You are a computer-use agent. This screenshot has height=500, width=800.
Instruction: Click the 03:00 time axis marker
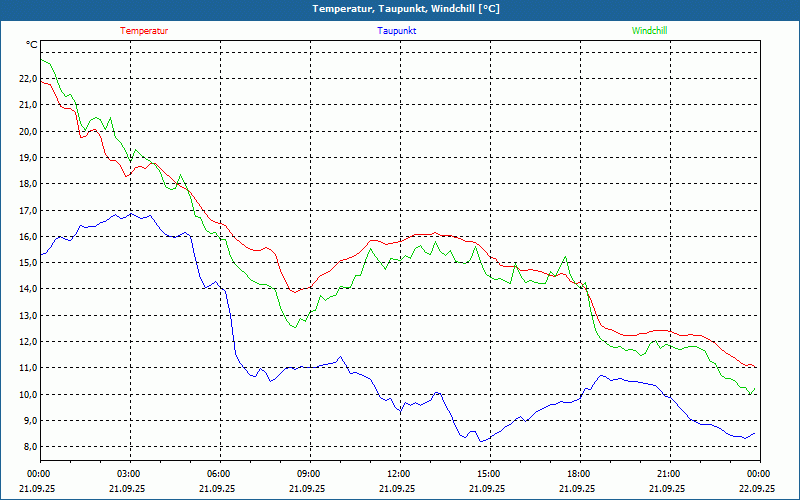pyautogui.click(x=128, y=474)
